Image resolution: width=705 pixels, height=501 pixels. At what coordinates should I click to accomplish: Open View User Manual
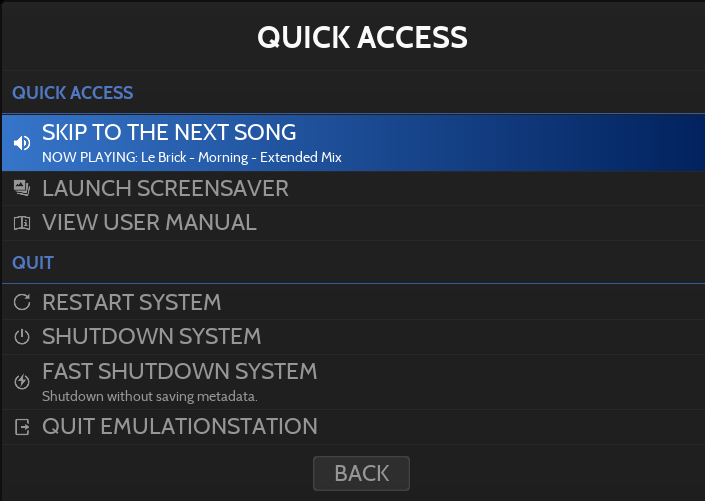(x=149, y=223)
